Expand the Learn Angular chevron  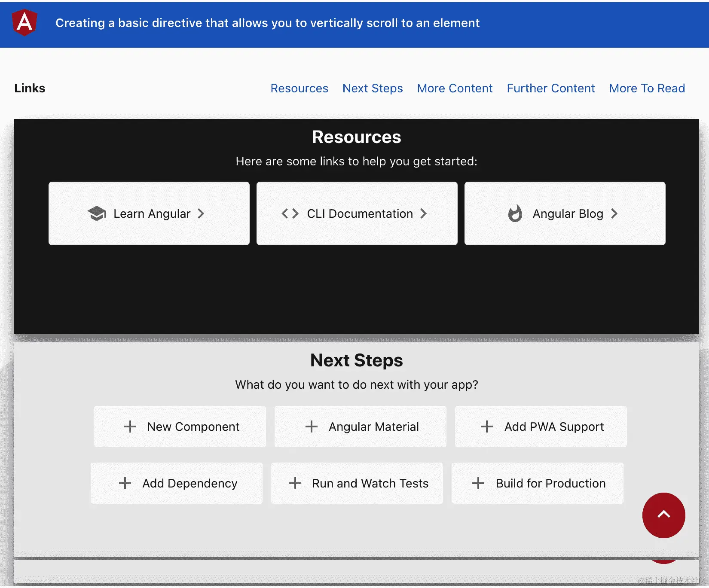[201, 213]
